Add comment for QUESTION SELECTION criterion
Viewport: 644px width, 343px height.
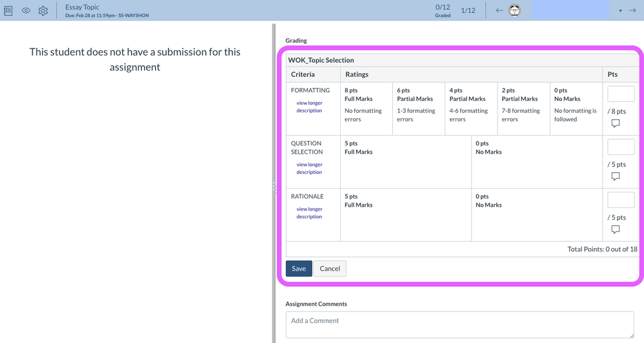coord(615,176)
